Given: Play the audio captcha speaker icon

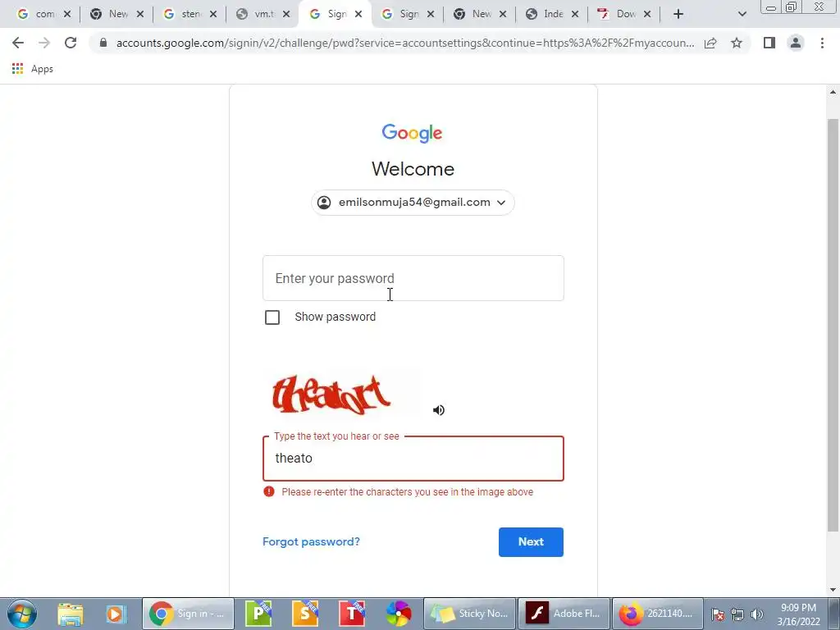Looking at the screenshot, I should point(439,410).
